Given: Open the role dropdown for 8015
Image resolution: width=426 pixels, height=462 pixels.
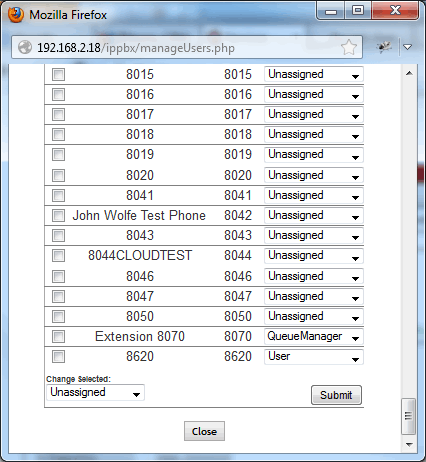Looking at the screenshot, I should 314,74.
